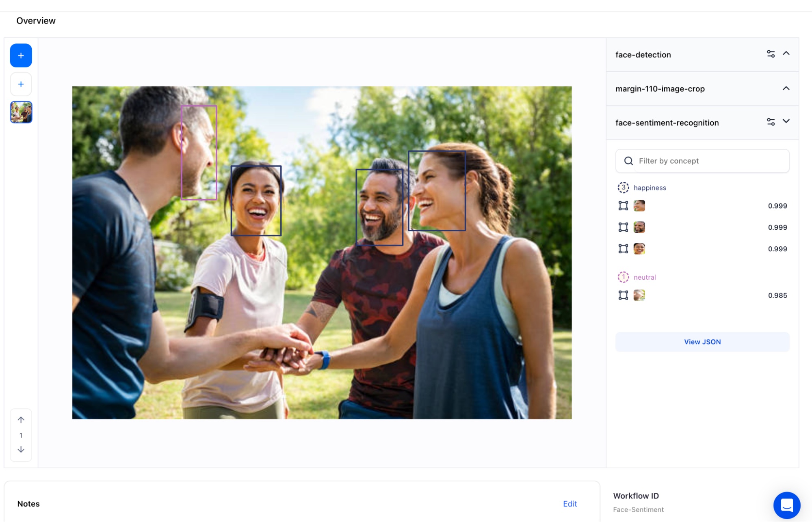Click the View JSON button
Image resolution: width=812 pixels, height=522 pixels.
(x=702, y=342)
